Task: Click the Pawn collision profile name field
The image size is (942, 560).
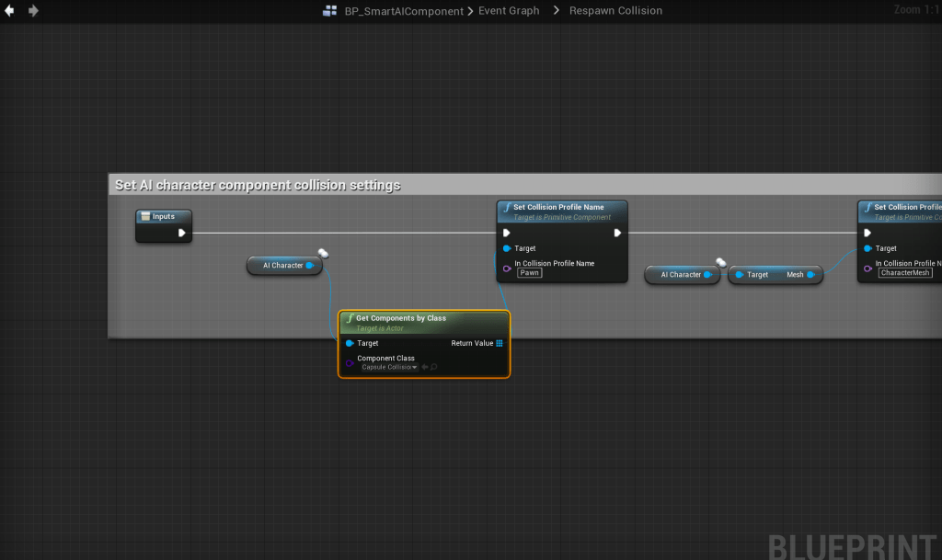Action: tap(530, 273)
